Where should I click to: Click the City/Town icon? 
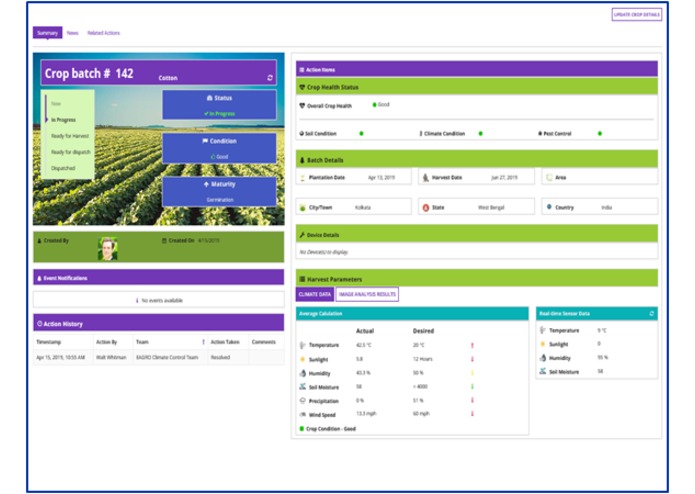point(303,207)
